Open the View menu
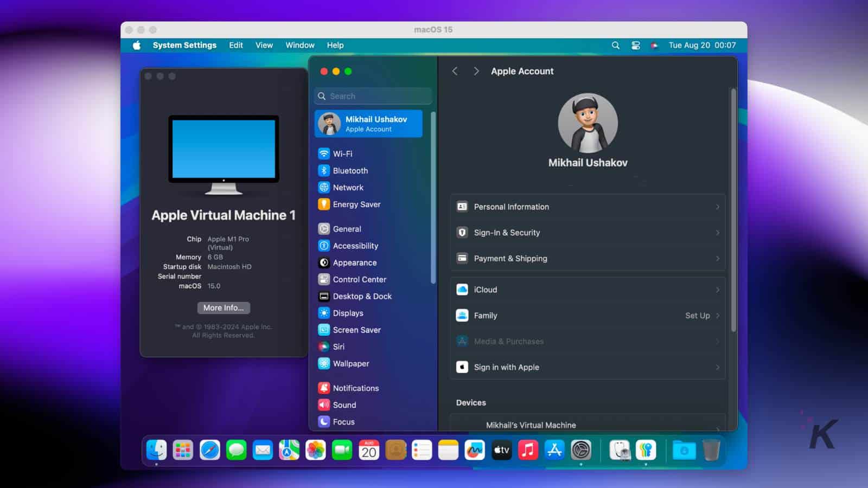 coord(264,45)
